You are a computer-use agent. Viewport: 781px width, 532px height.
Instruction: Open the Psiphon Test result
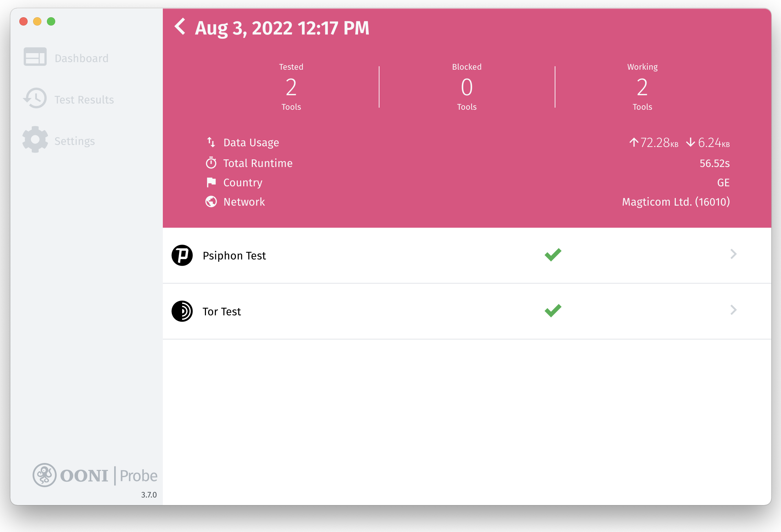[234, 256]
